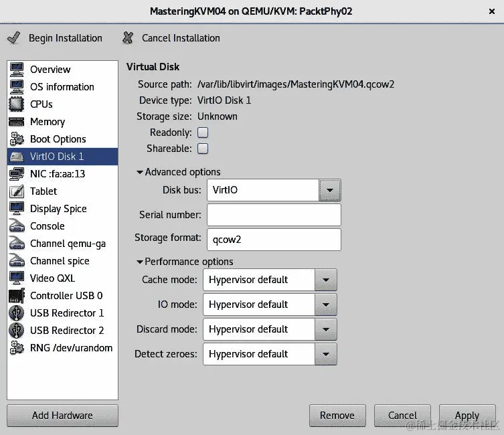This screenshot has width=504, height=435.
Task: Click the Cancel Installation X icon
Action: click(128, 38)
